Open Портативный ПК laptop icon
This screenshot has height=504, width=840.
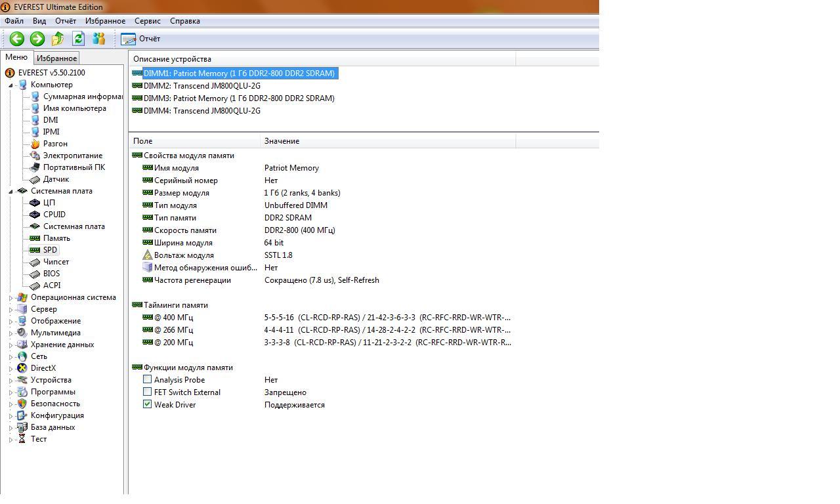tap(35, 167)
